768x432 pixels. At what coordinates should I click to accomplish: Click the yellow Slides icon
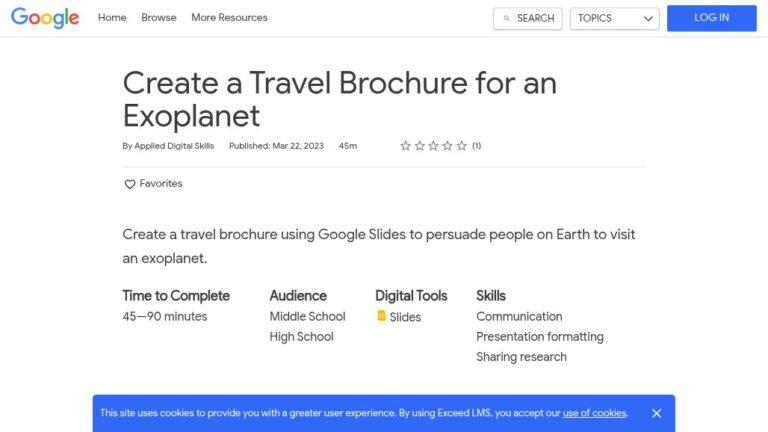click(382, 316)
